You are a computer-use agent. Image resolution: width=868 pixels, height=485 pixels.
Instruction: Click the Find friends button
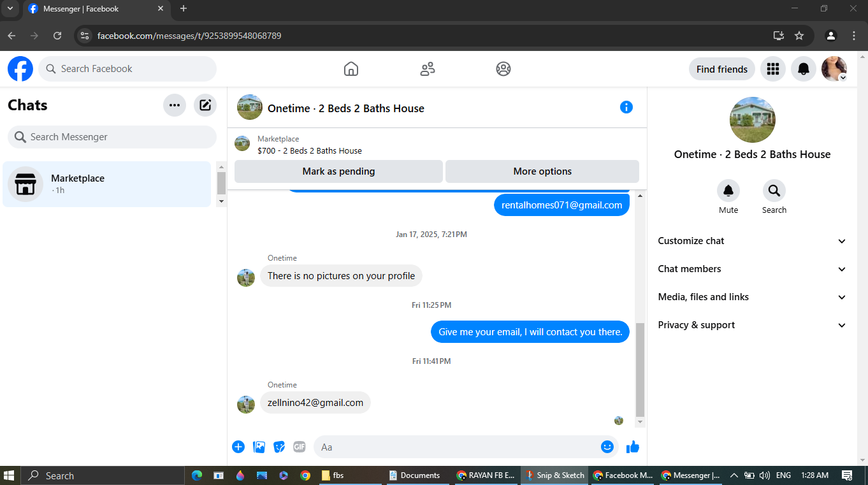(722, 69)
